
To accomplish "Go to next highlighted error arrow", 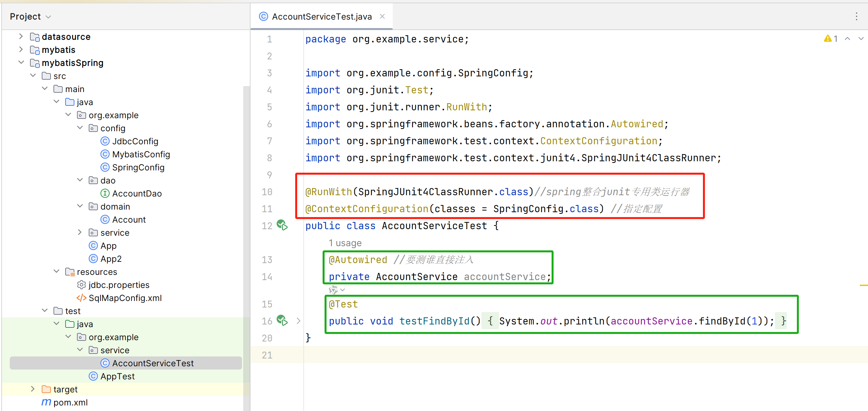I will 860,39.
